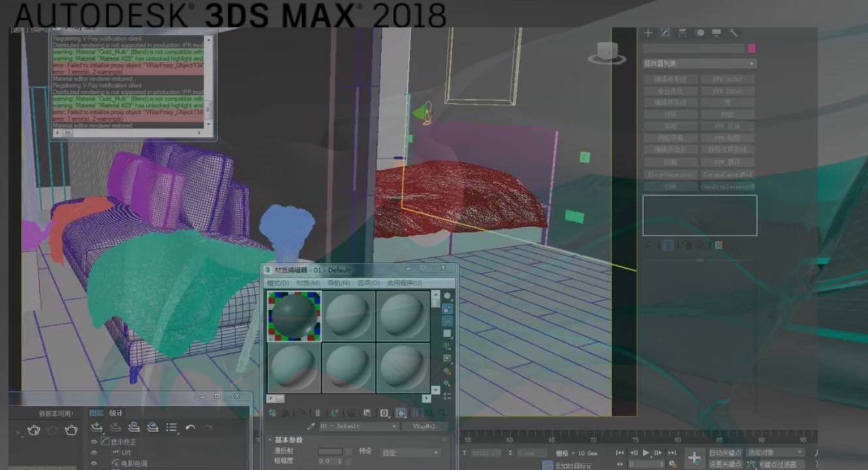The width and height of the screenshot is (868, 470).
Task: Click the 漫反射 diffuse color swatch
Action: pyautogui.click(x=330, y=452)
